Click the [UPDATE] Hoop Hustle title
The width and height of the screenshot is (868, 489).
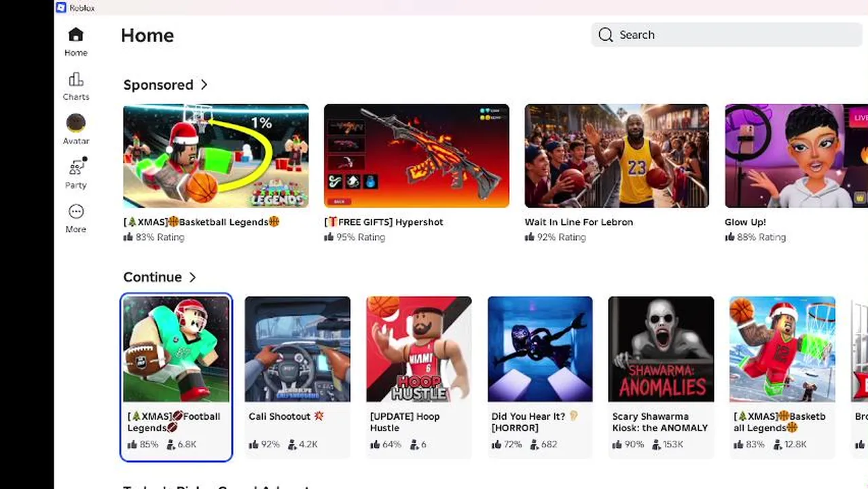pyautogui.click(x=405, y=422)
